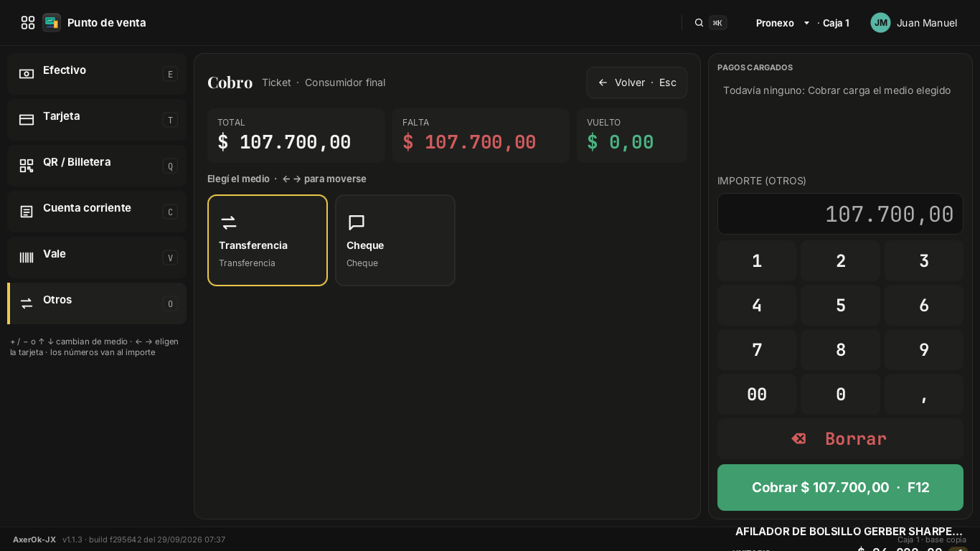Viewport: 980px width, 551px height.
Task: Tap keypad digit 4
Action: [x=757, y=306]
